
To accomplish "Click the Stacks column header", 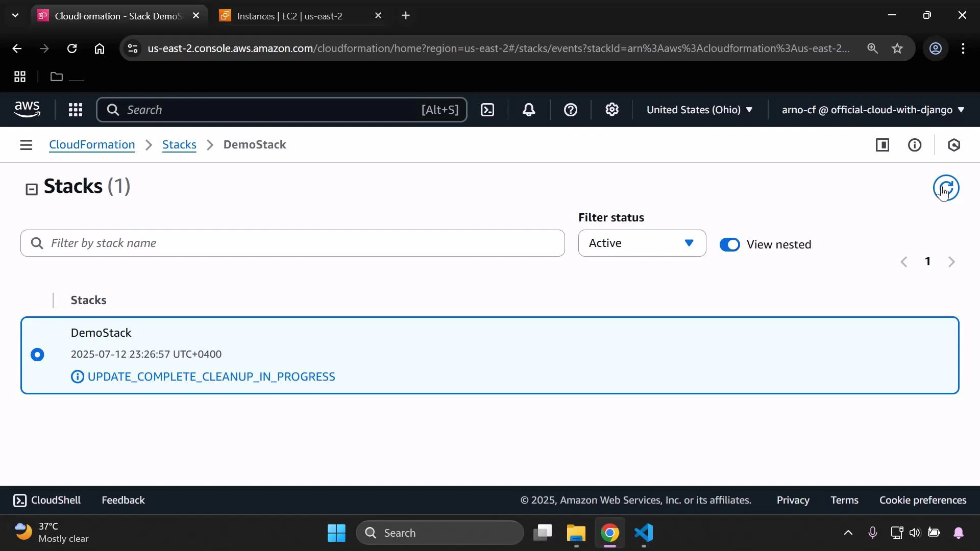I will tap(88, 300).
